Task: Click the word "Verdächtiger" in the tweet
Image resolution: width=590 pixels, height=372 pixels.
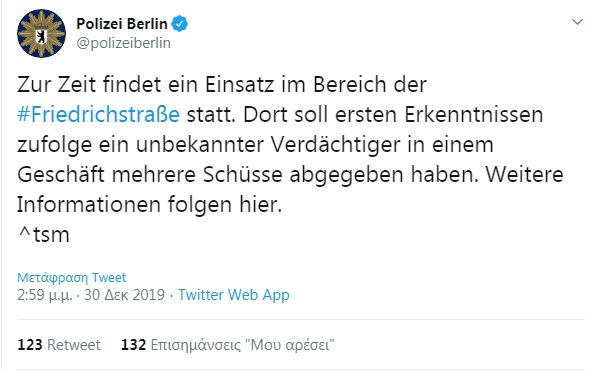Action: [335, 145]
